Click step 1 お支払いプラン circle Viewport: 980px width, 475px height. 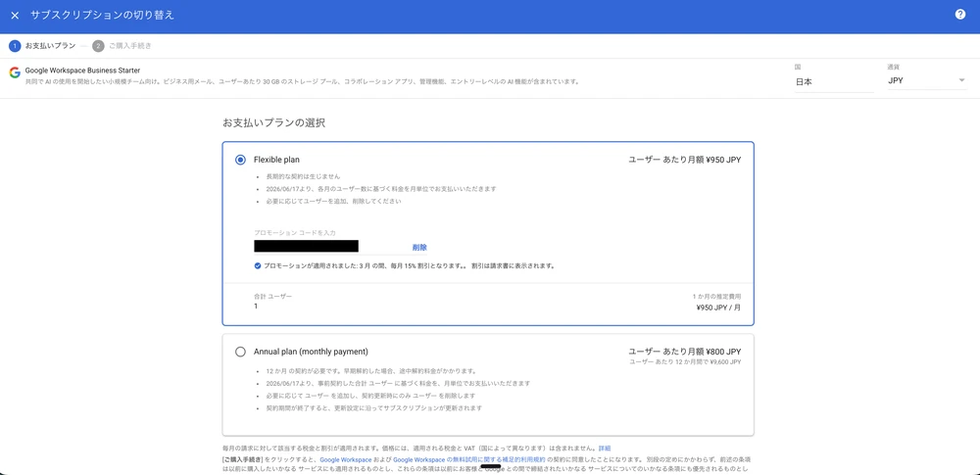(x=15, y=46)
